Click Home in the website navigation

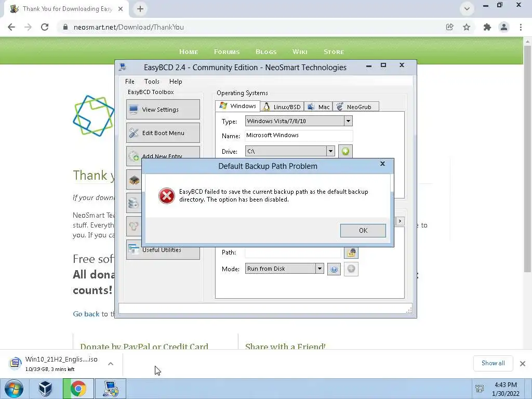point(189,52)
